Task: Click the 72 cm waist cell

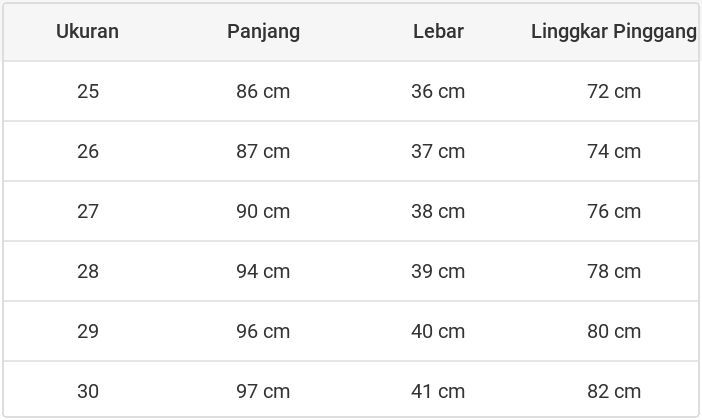Action: [x=614, y=91]
